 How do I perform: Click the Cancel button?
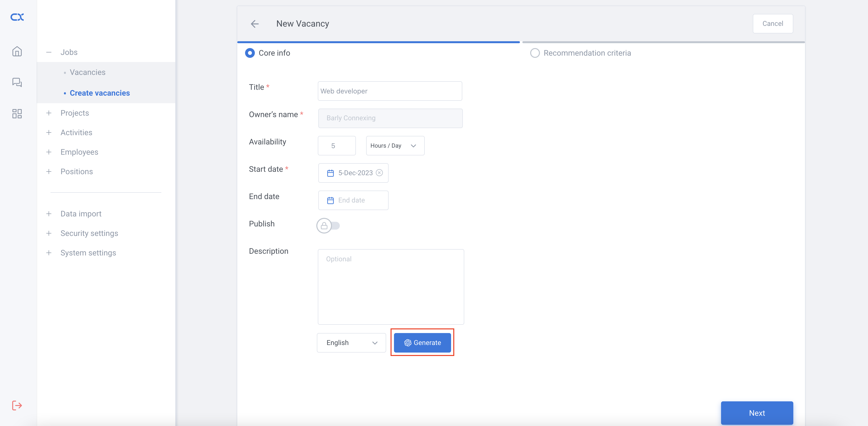pos(773,24)
